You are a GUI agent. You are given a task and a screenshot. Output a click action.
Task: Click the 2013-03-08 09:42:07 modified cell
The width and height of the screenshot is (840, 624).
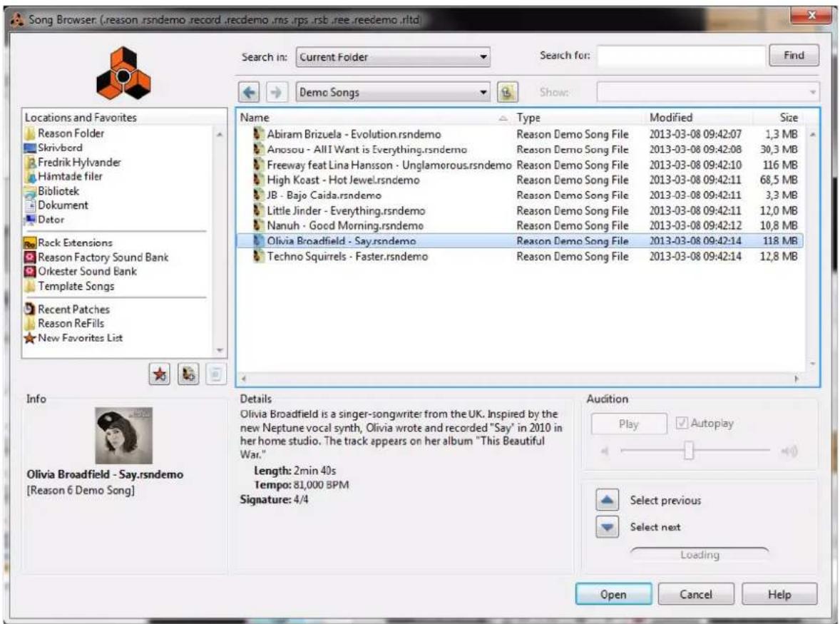tap(695, 134)
